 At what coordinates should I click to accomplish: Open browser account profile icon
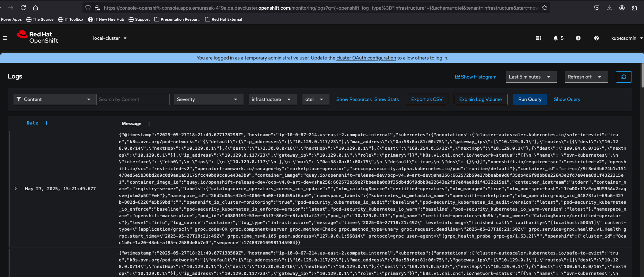point(622,8)
